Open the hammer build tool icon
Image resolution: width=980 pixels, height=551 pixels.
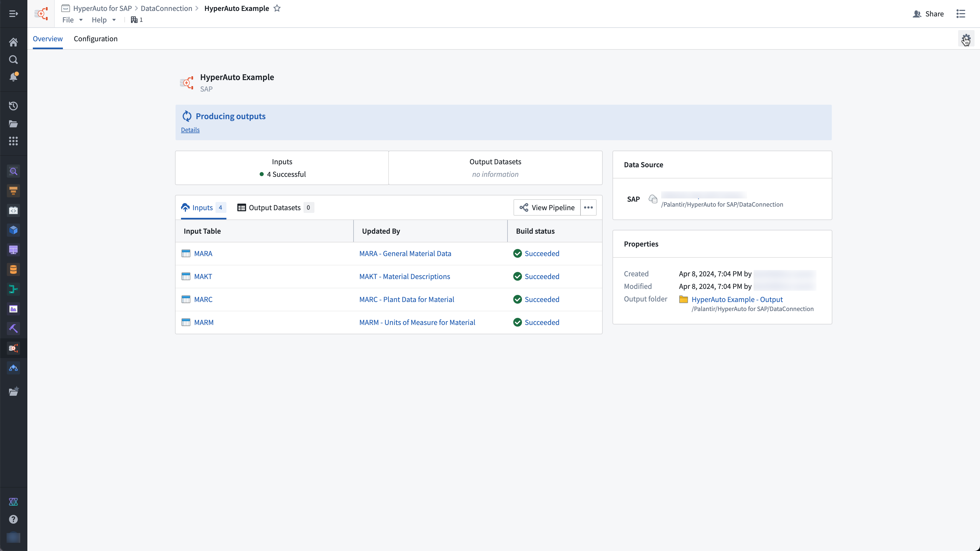[x=13, y=329]
